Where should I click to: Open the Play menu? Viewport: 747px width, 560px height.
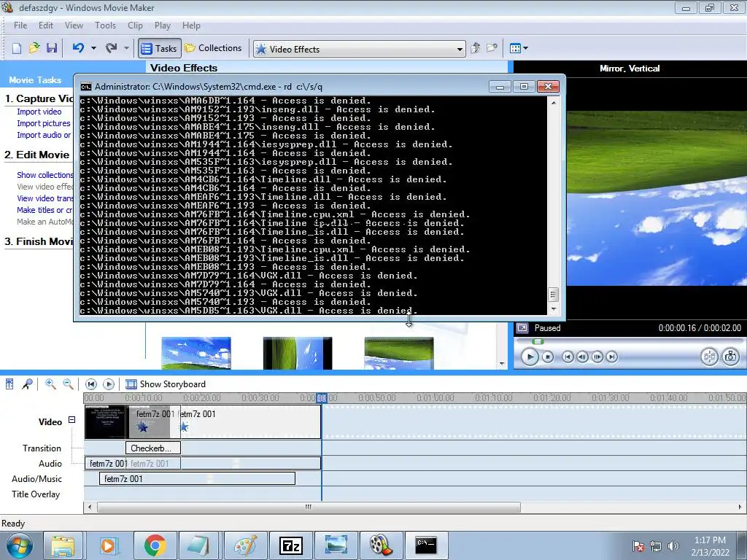pyautogui.click(x=163, y=26)
